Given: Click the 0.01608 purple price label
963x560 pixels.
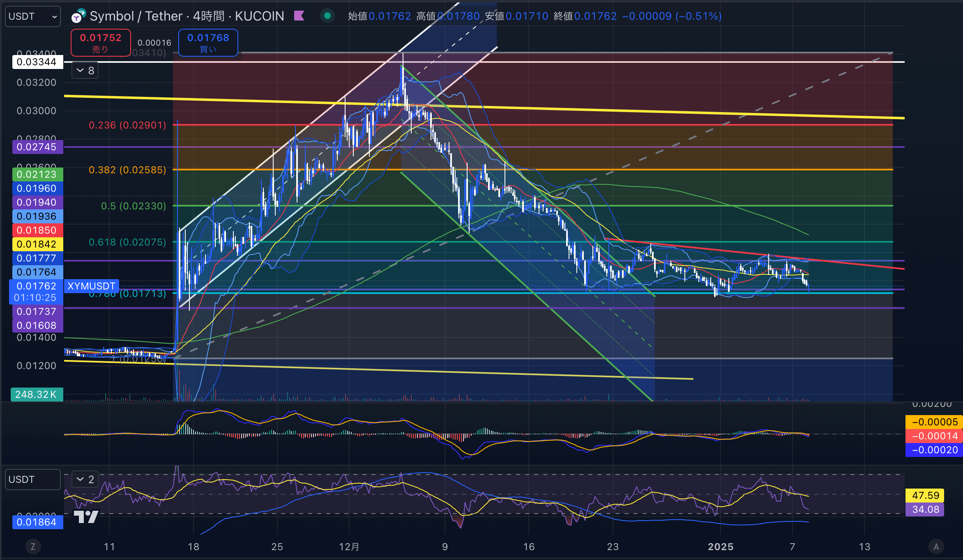Looking at the screenshot, I should click(37, 326).
